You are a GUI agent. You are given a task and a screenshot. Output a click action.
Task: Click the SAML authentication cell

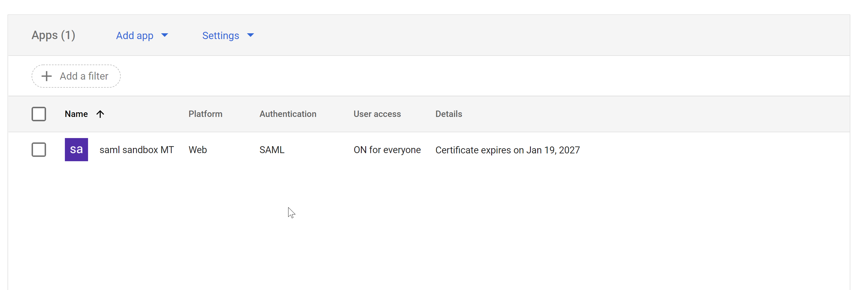coord(272,150)
